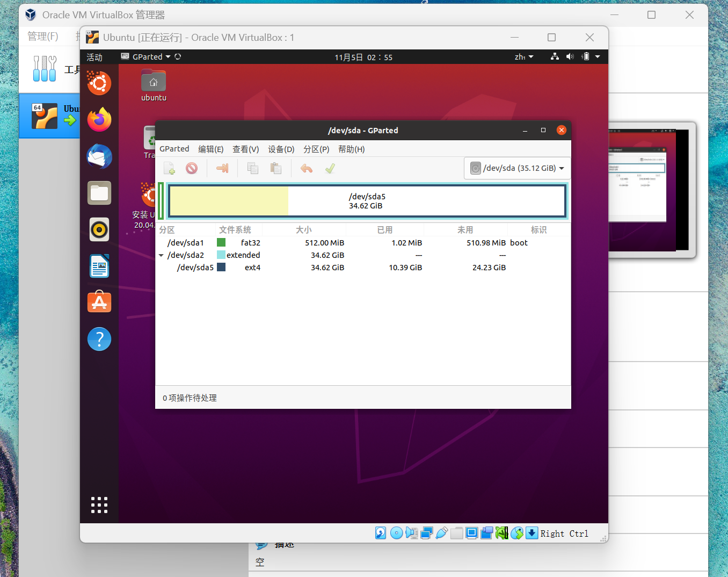Click the /dev/sda5 partition graphic bar

[367, 201]
